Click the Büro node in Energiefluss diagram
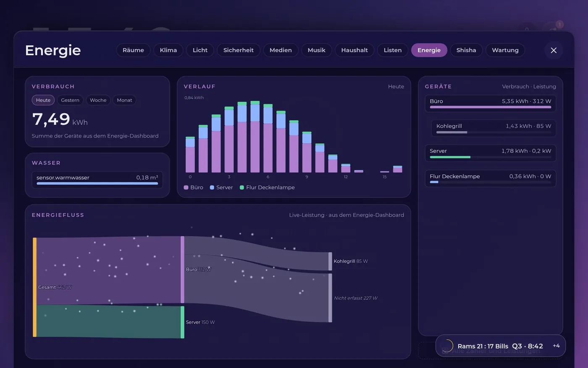 183,270
